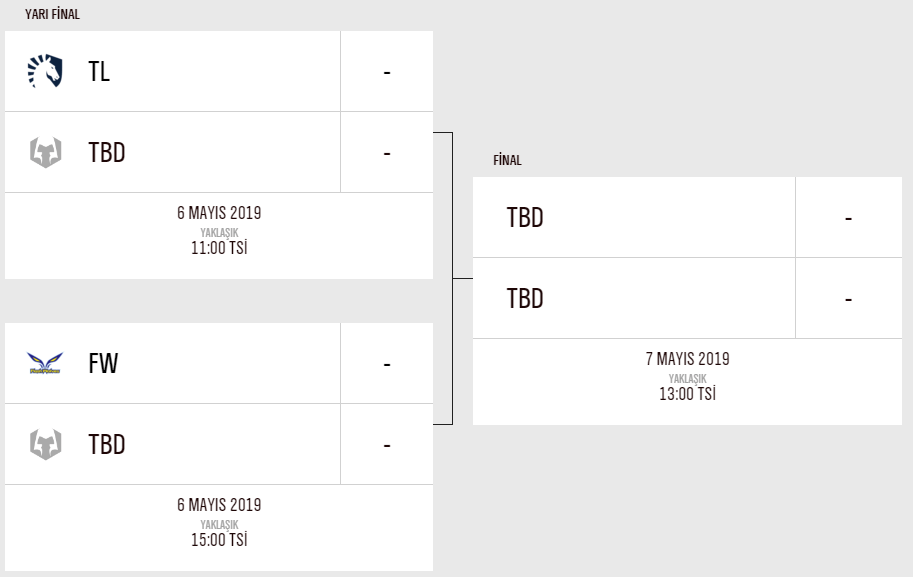Select the bottom TBD team in the final
Viewport: 913px width, 577px height.
pos(525,299)
